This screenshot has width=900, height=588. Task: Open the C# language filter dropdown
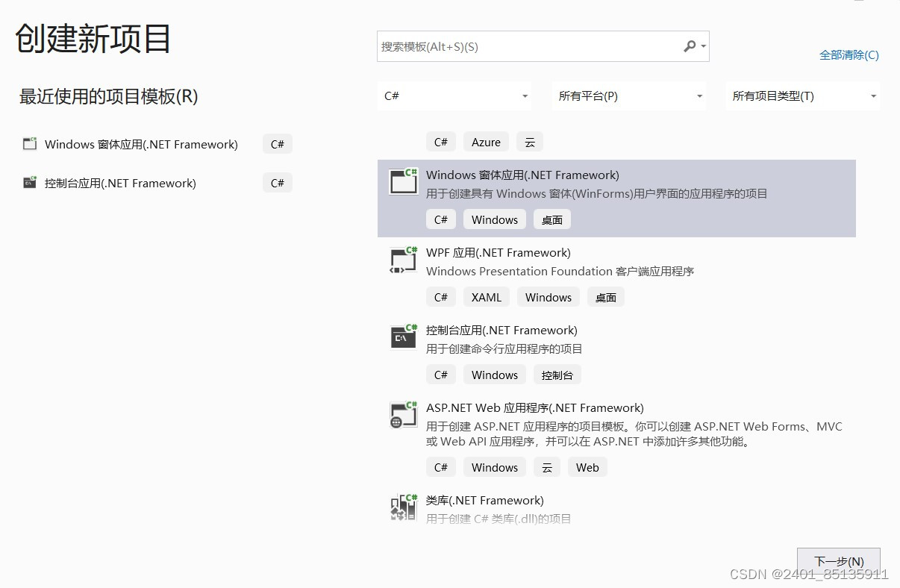tap(455, 96)
